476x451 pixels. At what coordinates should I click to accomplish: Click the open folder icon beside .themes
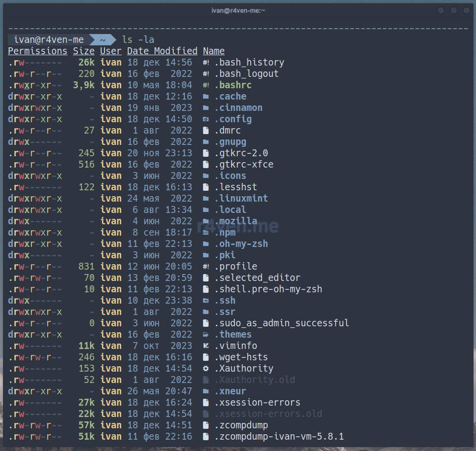[206, 335]
